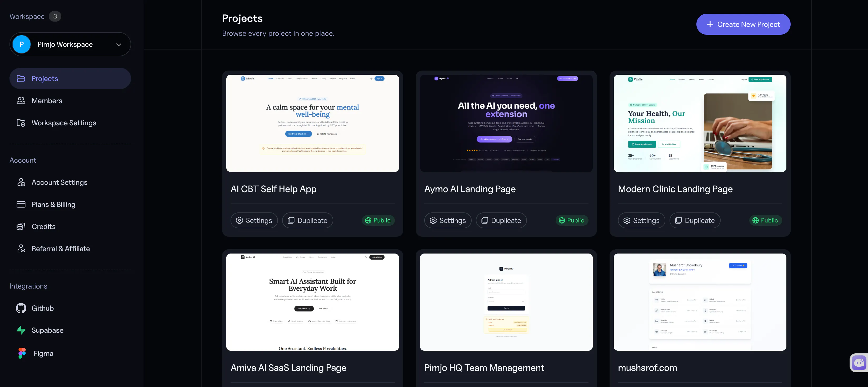This screenshot has width=868, height=387.
Task: Click the Credits coins icon
Action: pos(21,226)
